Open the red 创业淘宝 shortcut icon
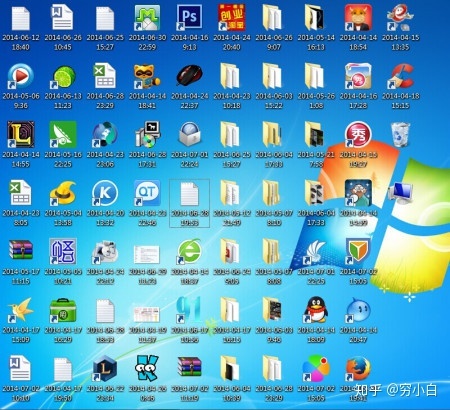Viewport: 450px width, 410px height. 232,17
